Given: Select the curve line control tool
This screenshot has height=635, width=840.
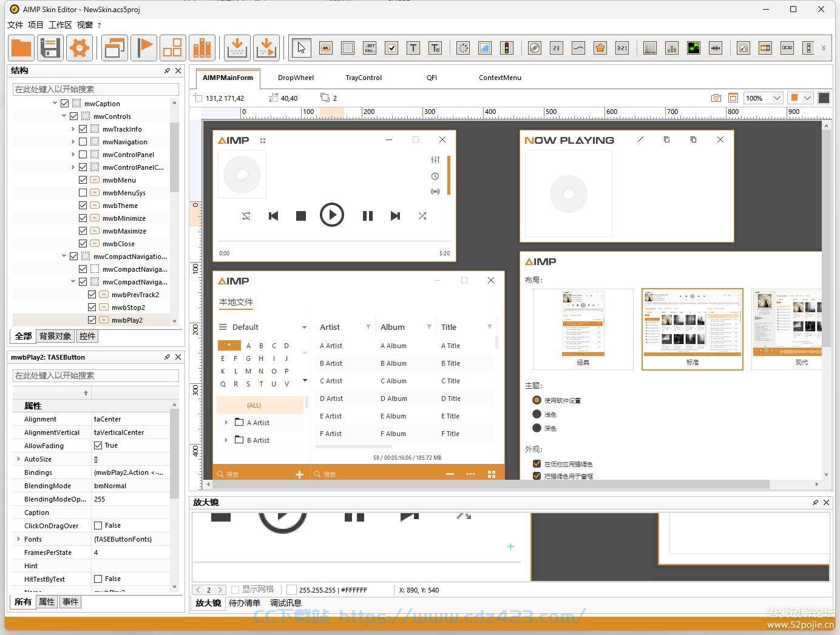Looking at the screenshot, I should (578, 48).
